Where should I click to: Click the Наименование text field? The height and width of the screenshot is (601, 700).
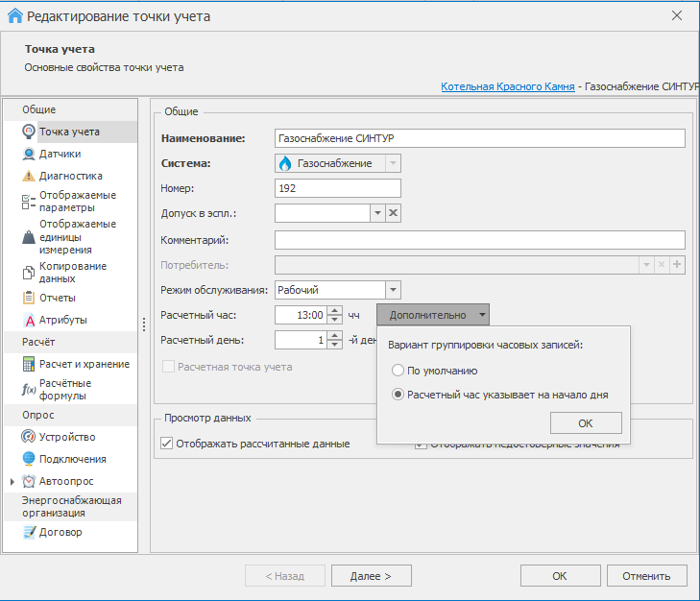(x=479, y=138)
